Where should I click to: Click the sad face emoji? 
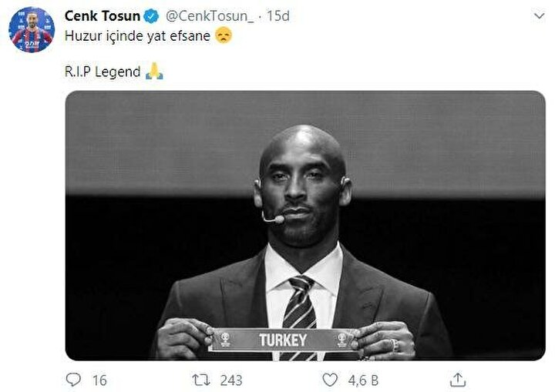[224, 35]
